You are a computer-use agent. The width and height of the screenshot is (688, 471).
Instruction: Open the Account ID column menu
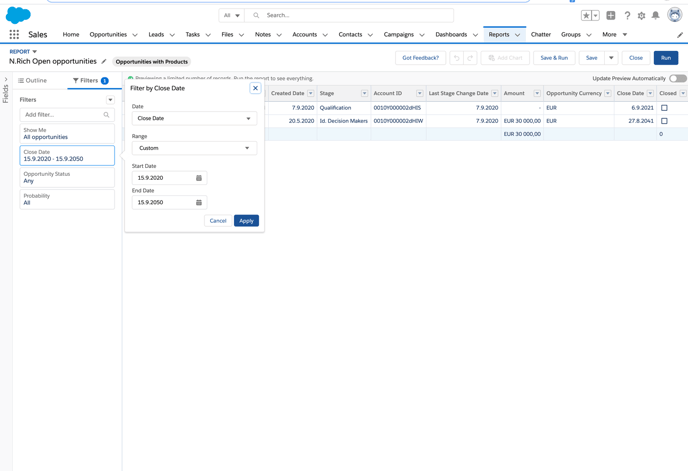[419, 93]
